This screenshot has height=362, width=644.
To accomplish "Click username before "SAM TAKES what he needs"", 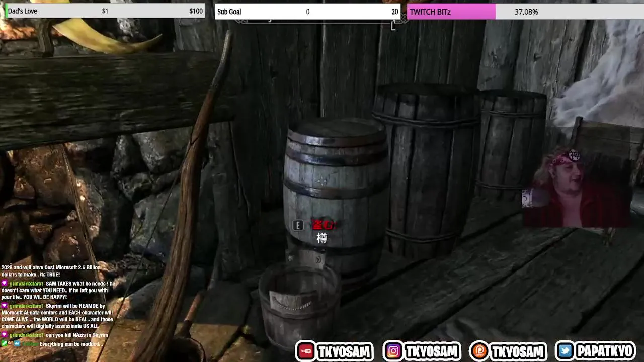I will (x=26, y=284).
